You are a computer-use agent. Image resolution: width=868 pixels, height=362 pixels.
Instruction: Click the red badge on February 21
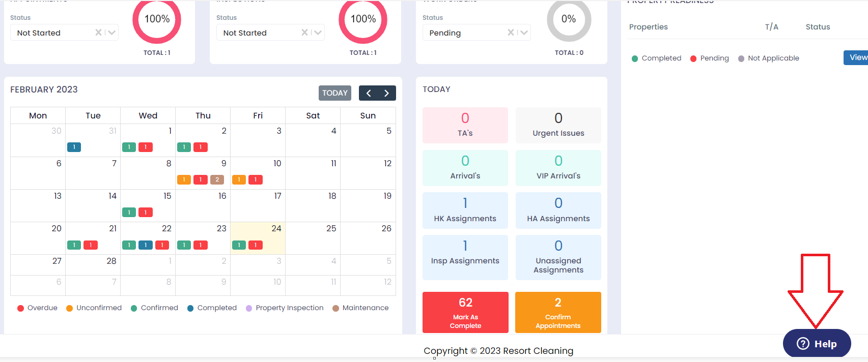click(x=91, y=245)
